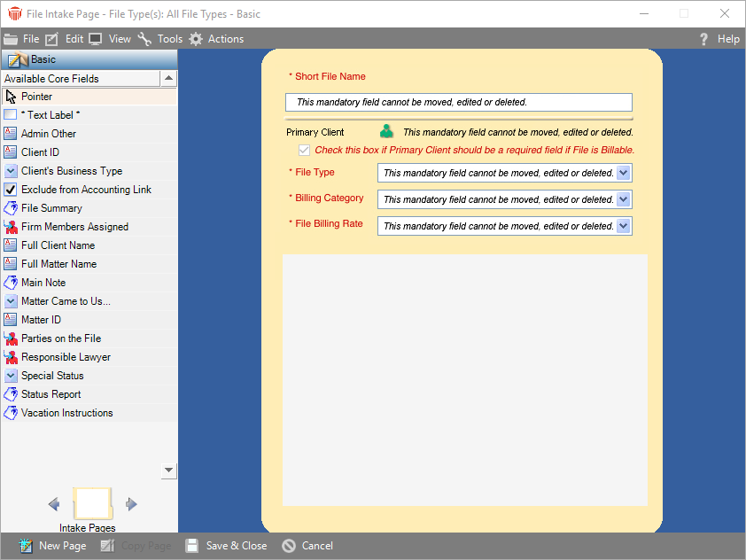Open the File Type dropdown
This screenshot has height=560, width=746.
click(x=623, y=173)
